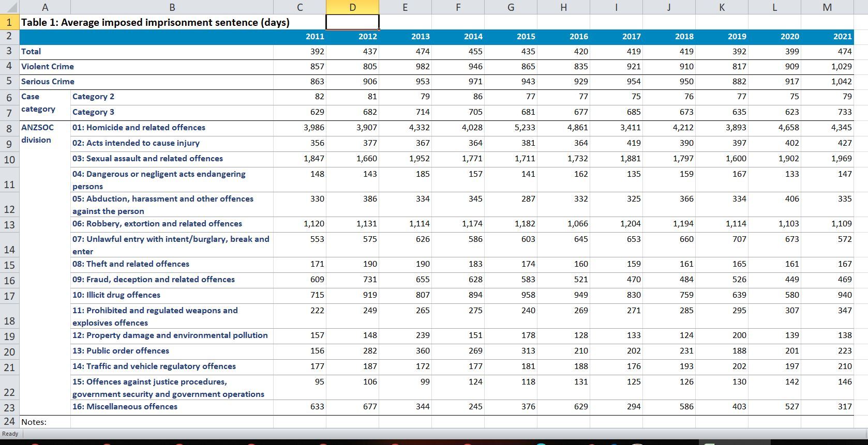
Task: Select row 17 header
Action: pos(9,296)
